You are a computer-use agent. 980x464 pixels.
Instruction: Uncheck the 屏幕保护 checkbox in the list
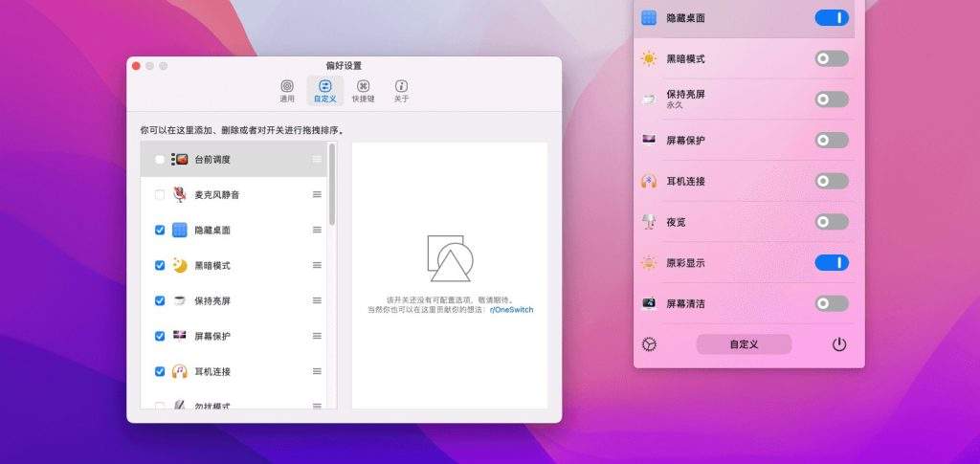tap(159, 336)
